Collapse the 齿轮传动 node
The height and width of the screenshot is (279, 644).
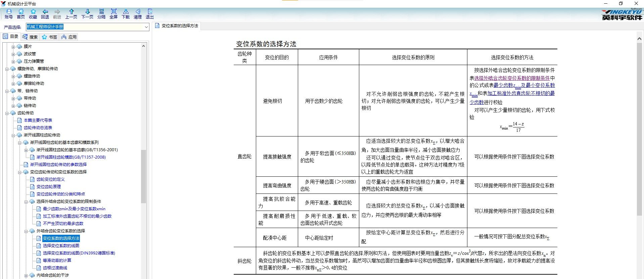7,113
